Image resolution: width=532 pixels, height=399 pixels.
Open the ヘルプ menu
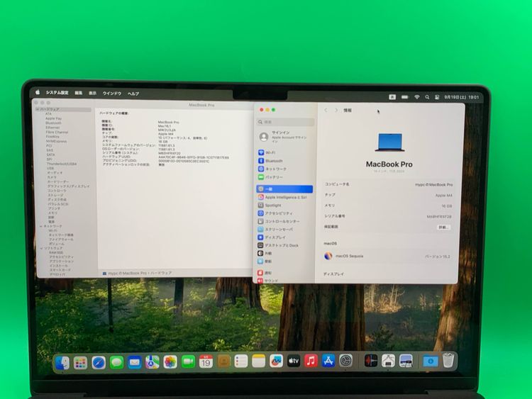pyautogui.click(x=133, y=94)
